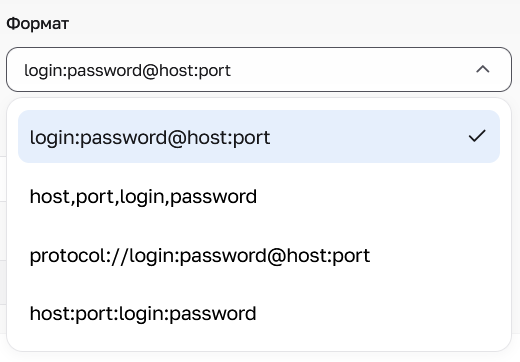Confirm the blue highlighted format row
Screen dimensions: 520x362
pos(259,137)
